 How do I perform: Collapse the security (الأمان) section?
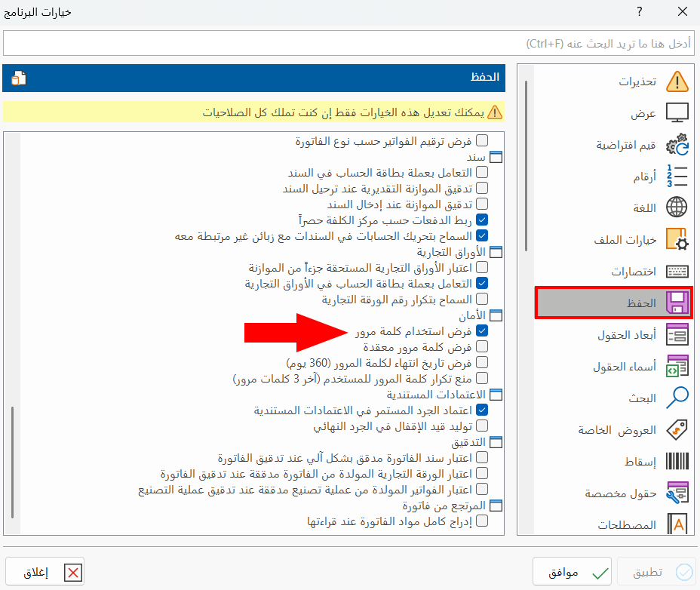[x=495, y=314]
